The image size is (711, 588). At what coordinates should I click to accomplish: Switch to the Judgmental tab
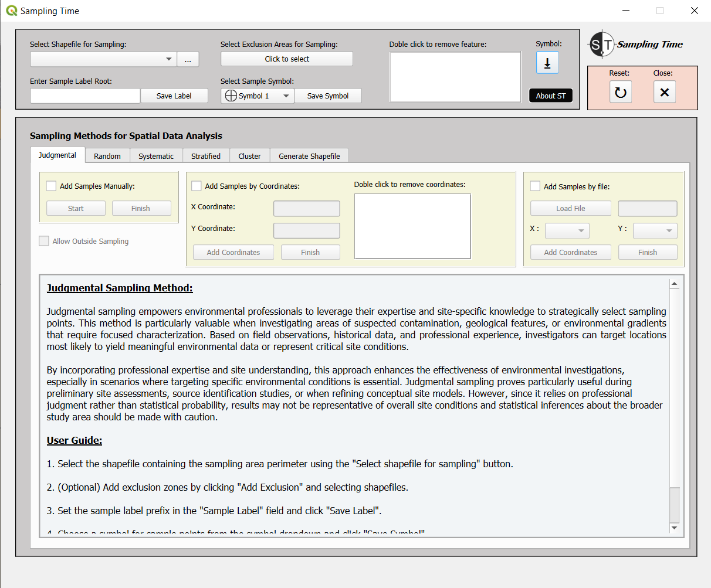tap(57, 155)
